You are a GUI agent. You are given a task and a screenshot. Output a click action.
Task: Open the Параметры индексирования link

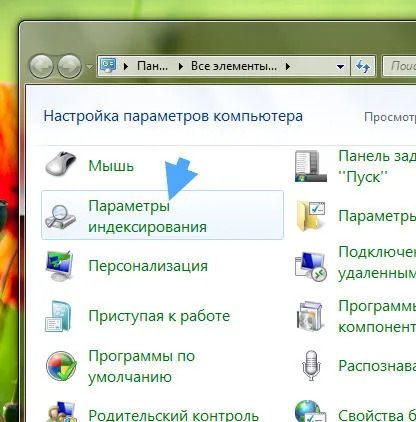pyautogui.click(x=147, y=216)
